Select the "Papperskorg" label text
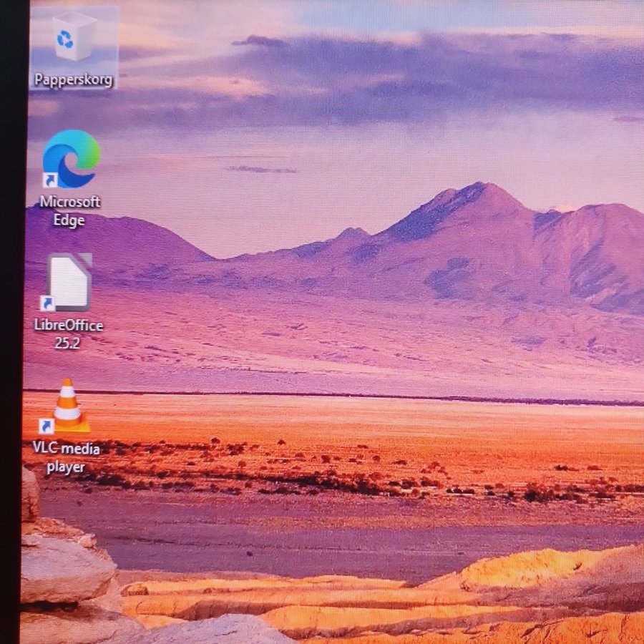The image size is (644, 644). [74, 79]
